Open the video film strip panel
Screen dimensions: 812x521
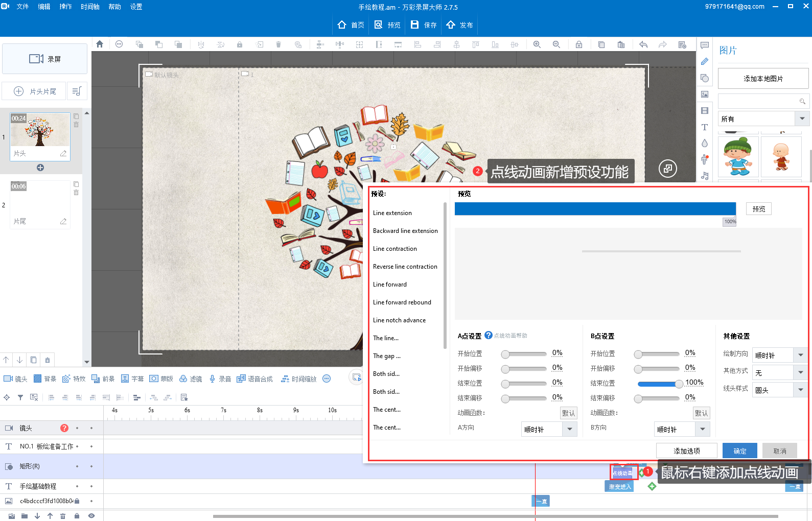click(x=705, y=110)
